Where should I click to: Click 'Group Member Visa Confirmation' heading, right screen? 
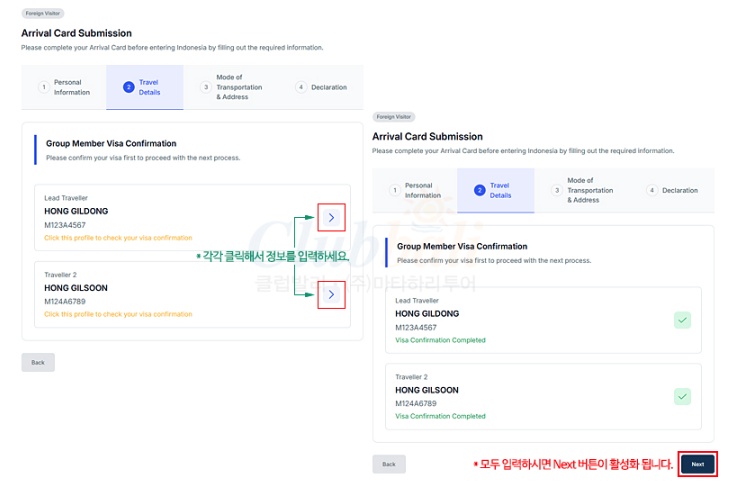coord(462,246)
